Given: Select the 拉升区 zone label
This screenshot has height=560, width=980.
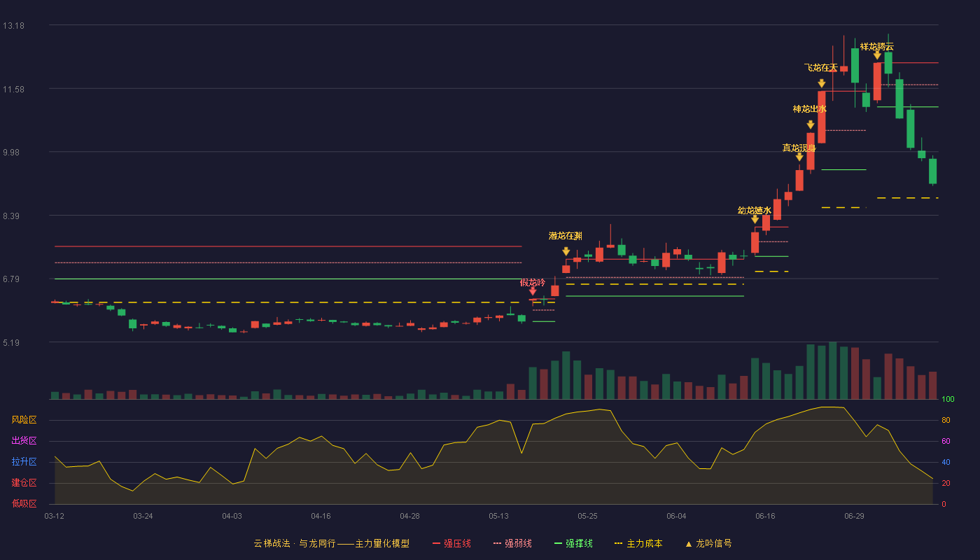Looking at the screenshot, I should tap(24, 462).
